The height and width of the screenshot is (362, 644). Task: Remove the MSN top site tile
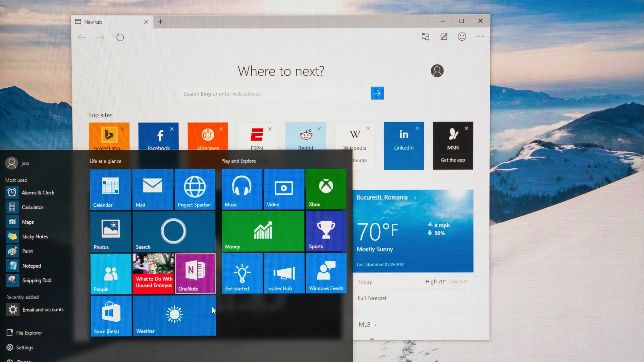click(467, 128)
